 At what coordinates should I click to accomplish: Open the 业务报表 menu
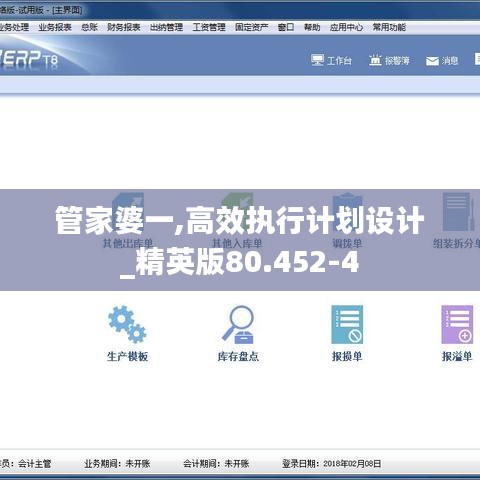(x=55, y=27)
